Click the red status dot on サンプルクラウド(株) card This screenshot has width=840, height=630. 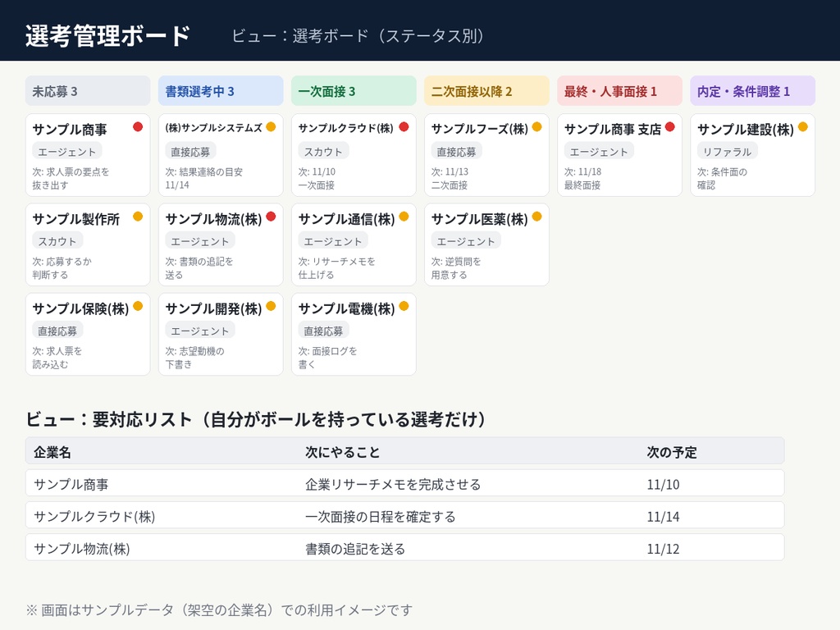[x=404, y=127]
